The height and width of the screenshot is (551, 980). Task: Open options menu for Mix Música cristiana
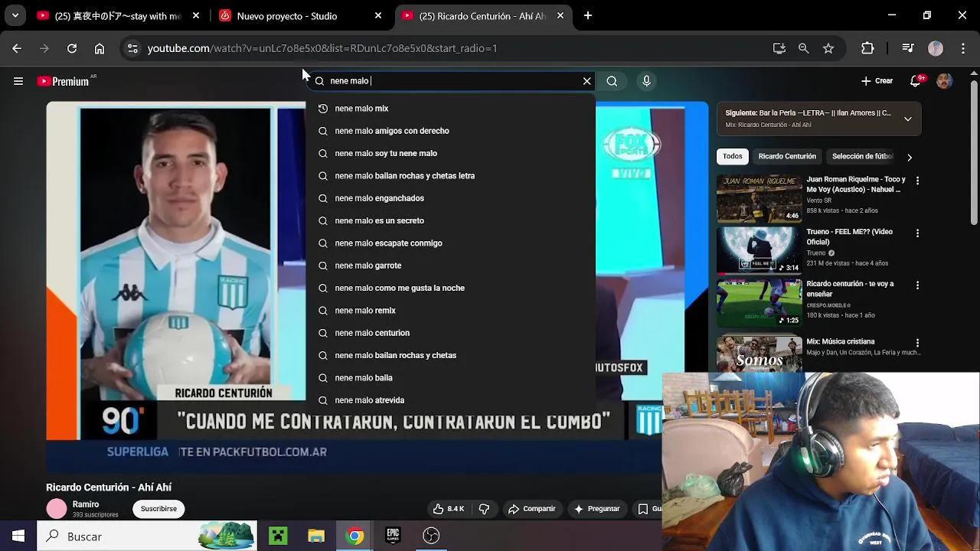coord(917,343)
